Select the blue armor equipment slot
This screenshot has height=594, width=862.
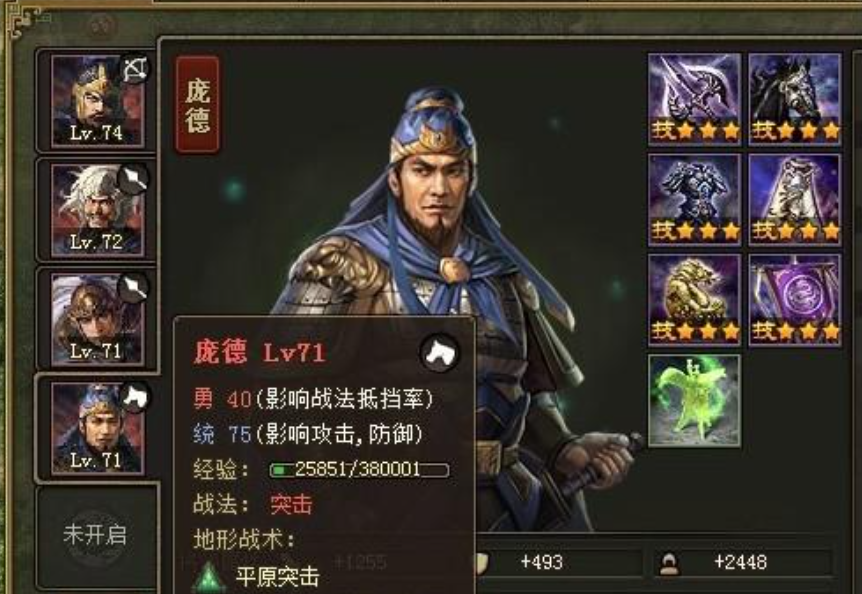pyautogui.click(x=694, y=199)
